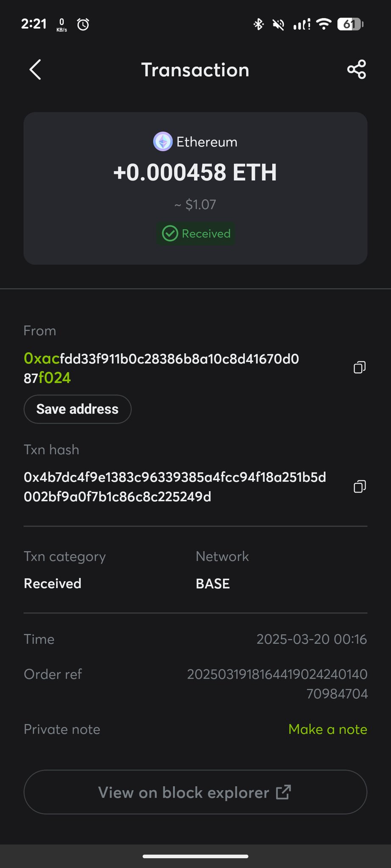
Task: Open the share transaction icon
Action: click(x=356, y=70)
